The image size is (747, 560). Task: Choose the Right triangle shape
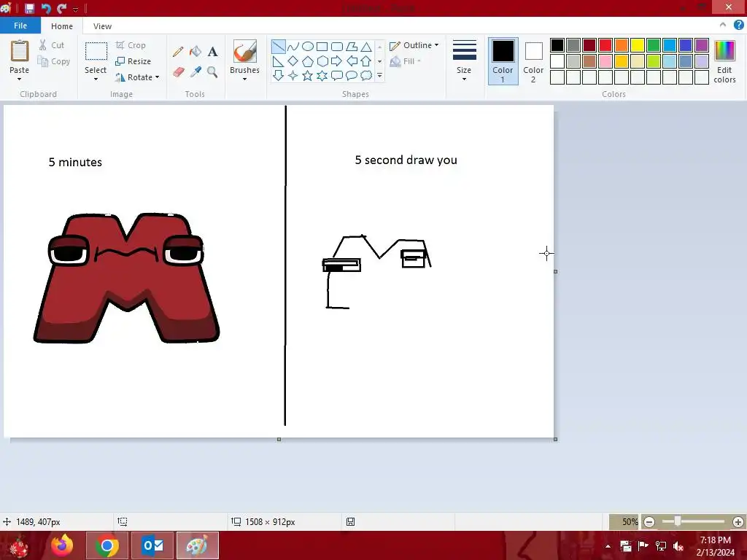(278, 61)
